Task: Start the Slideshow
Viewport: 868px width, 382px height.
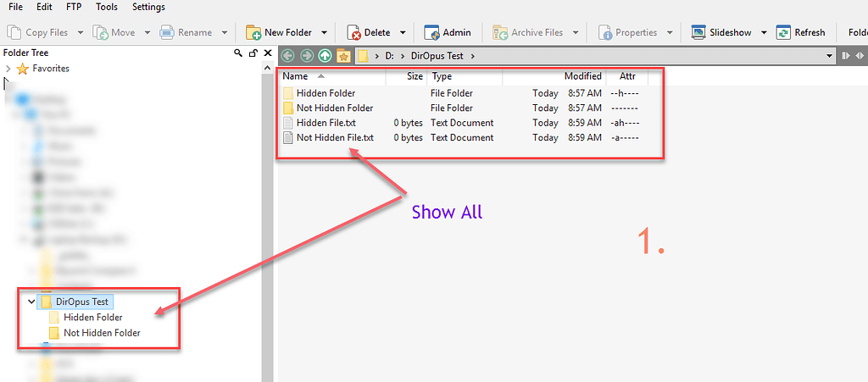Action: (x=722, y=32)
